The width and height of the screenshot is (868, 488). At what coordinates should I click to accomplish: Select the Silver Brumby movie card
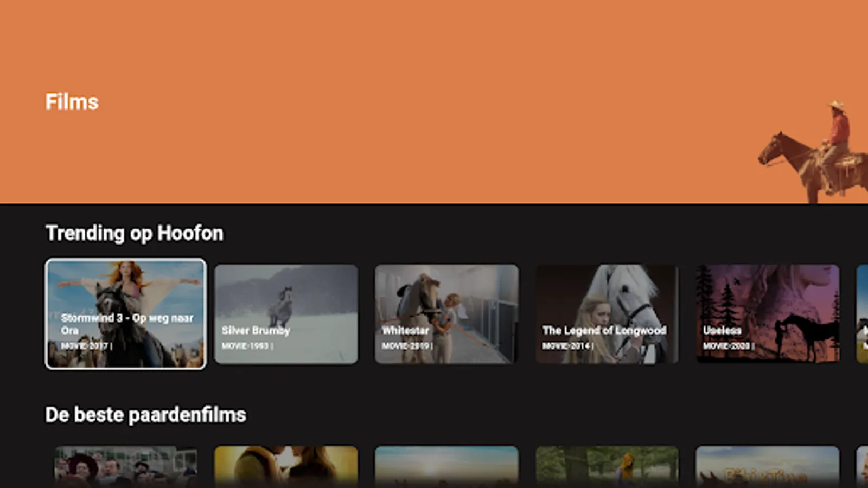pyautogui.click(x=286, y=314)
